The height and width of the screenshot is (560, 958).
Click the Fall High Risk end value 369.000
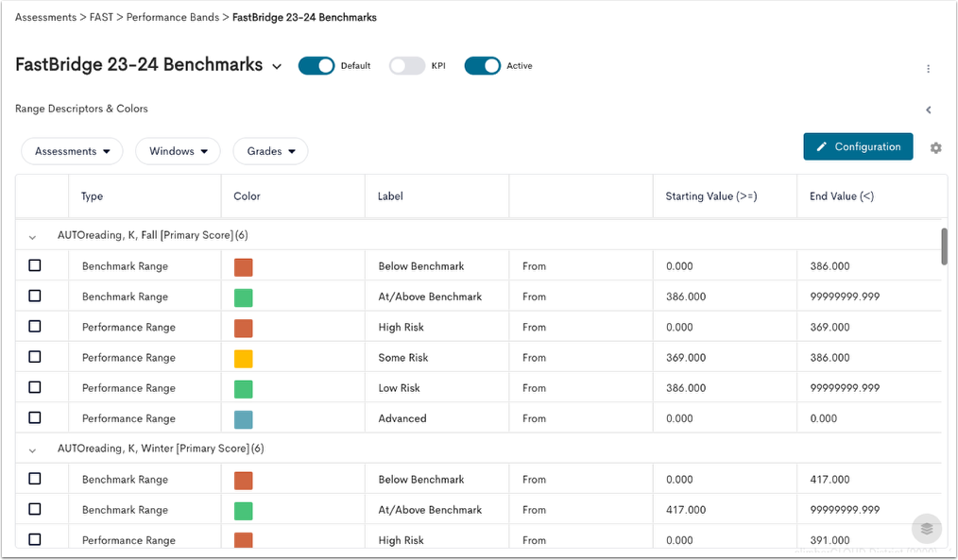(830, 328)
